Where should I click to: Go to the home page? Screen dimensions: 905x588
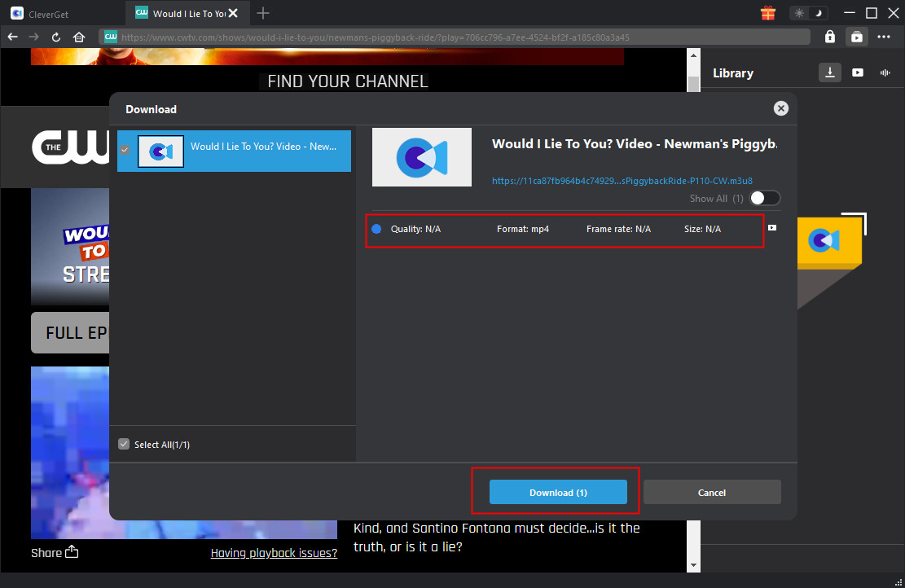coord(79,37)
